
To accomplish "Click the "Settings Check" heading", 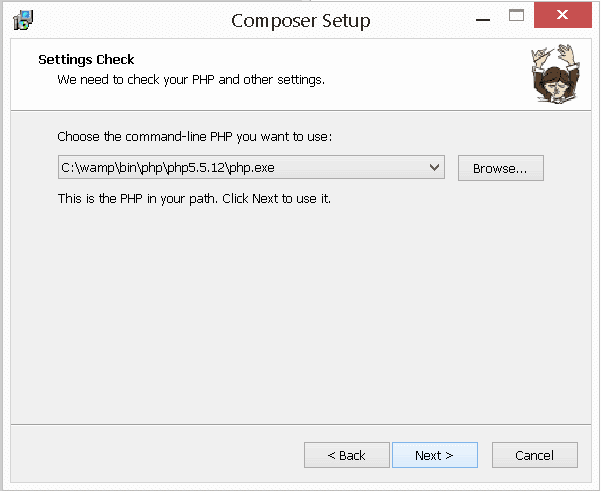I will click(86, 60).
